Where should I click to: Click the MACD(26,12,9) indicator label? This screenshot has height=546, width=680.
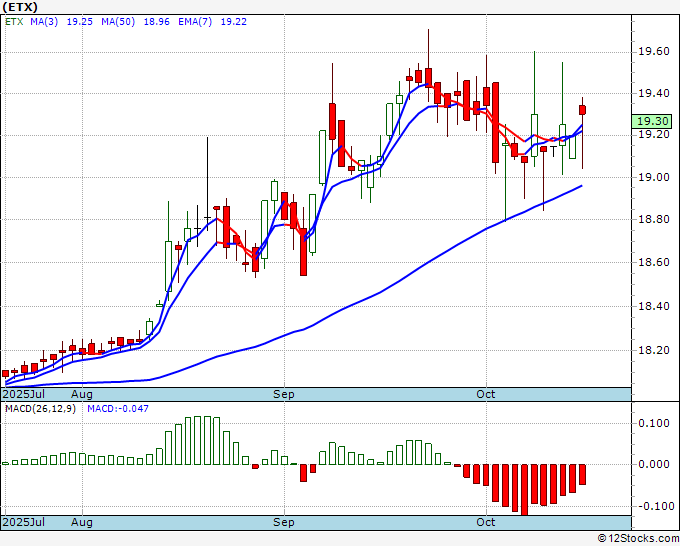(40, 409)
